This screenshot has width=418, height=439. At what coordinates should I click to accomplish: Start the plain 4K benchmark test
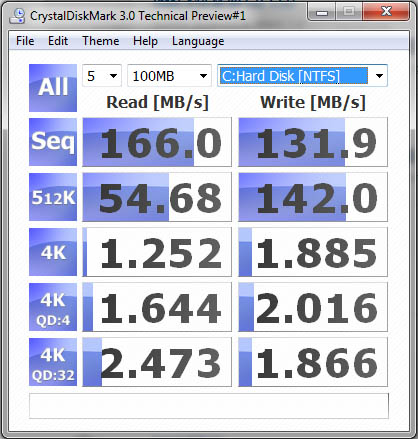[53, 252]
